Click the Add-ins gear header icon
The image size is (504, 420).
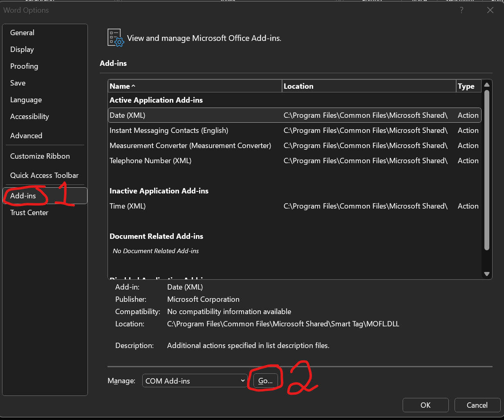[x=115, y=38]
